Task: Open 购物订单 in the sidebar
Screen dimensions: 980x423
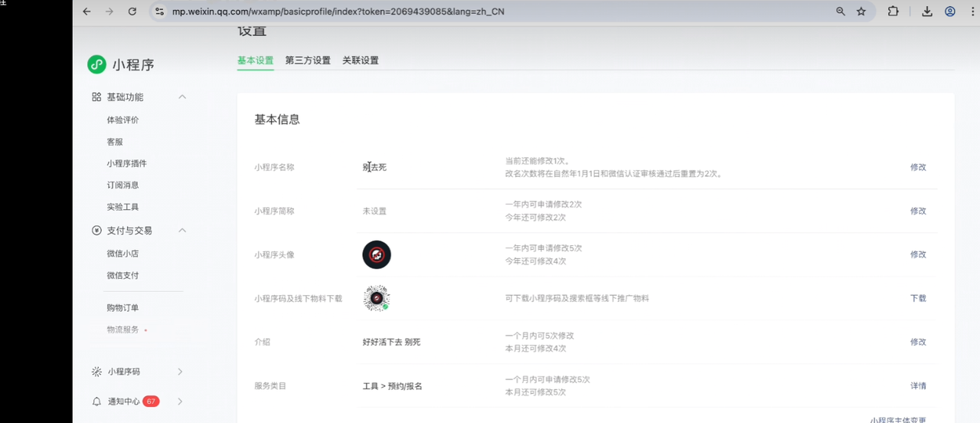Action: (x=123, y=308)
